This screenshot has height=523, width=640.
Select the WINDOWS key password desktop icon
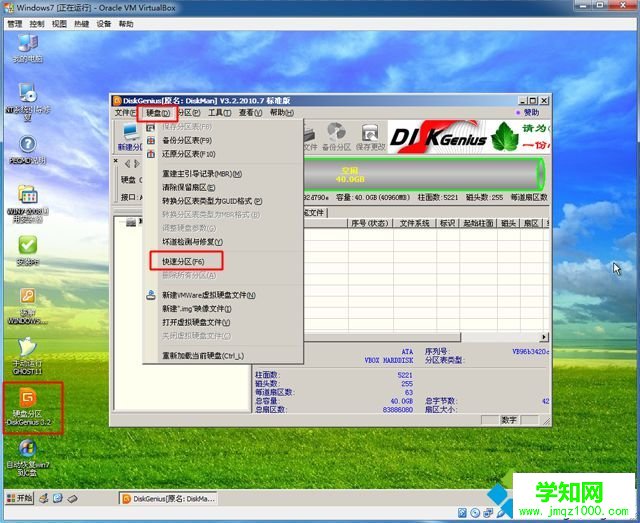tap(27, 306)
